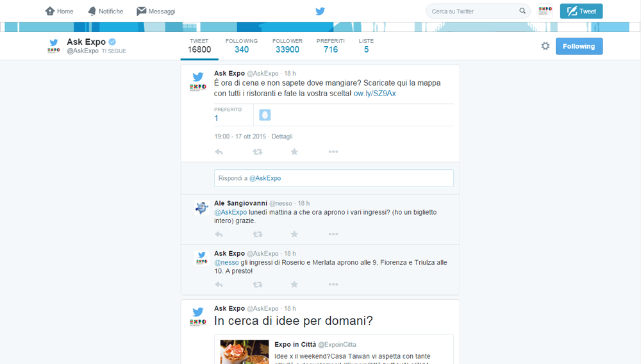The image size is (641, 364).
Task: Select the Liste 5 tab
Action: (366, 46)
